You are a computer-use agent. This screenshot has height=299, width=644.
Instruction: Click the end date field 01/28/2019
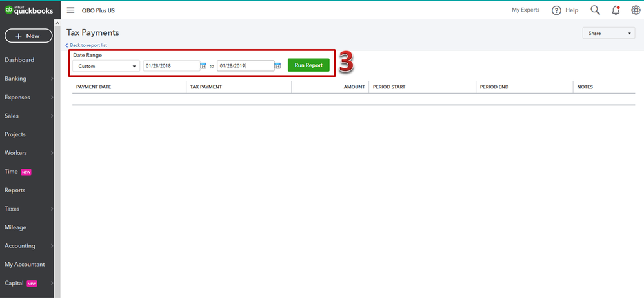(246, 66)
